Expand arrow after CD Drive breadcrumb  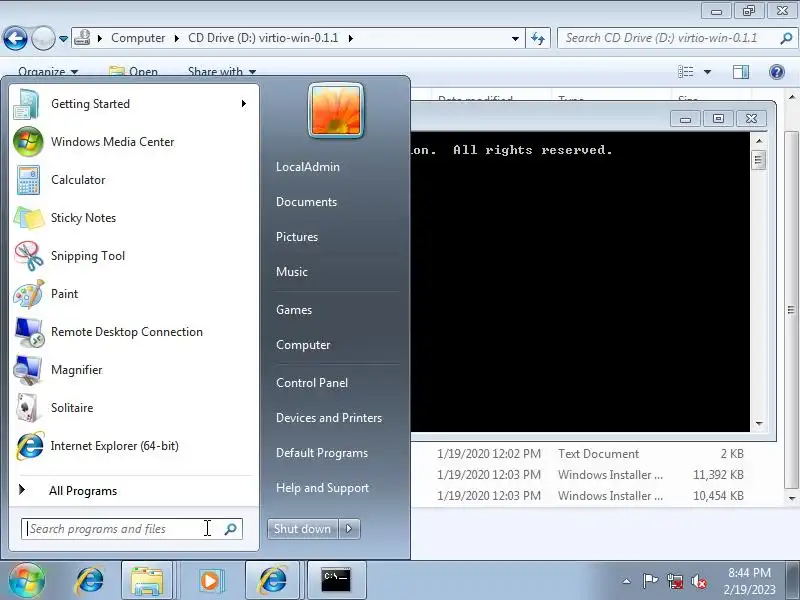pos(351,38)
